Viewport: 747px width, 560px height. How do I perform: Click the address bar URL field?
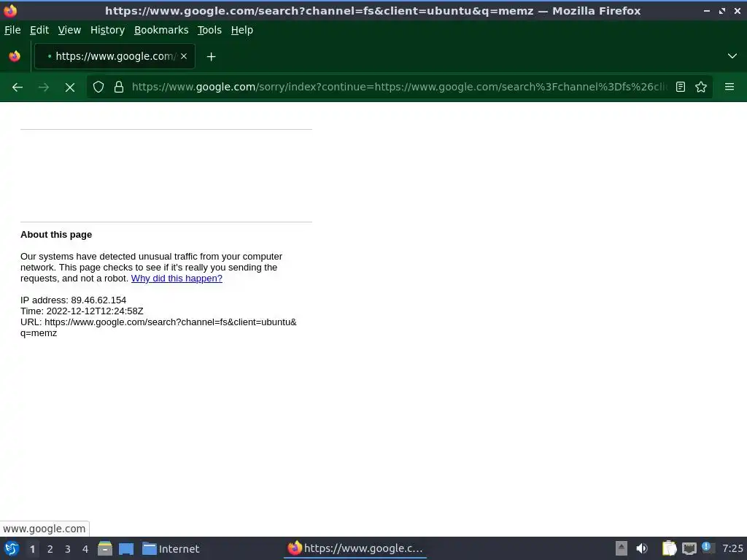coord(399,87)
